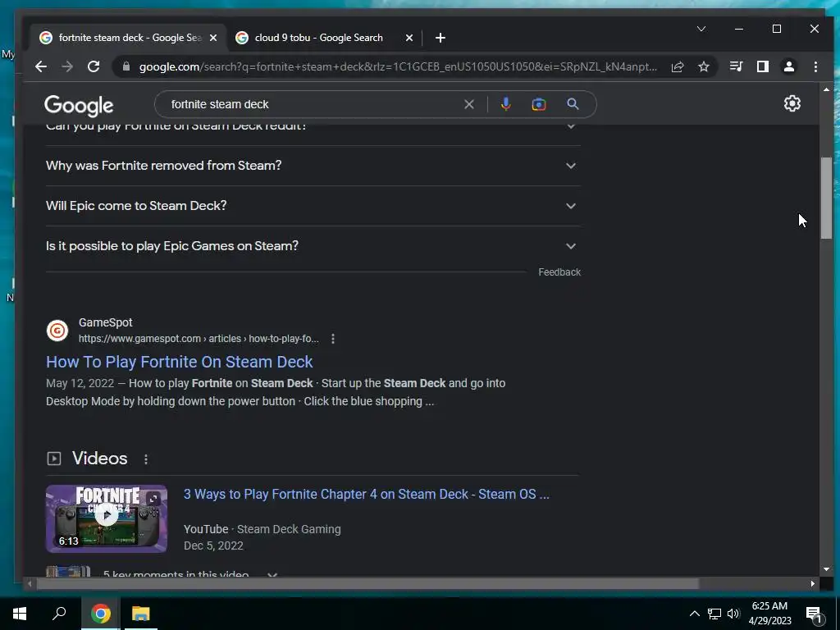Click the Google logo
This screenshot has width=840, height=630.
79,106
